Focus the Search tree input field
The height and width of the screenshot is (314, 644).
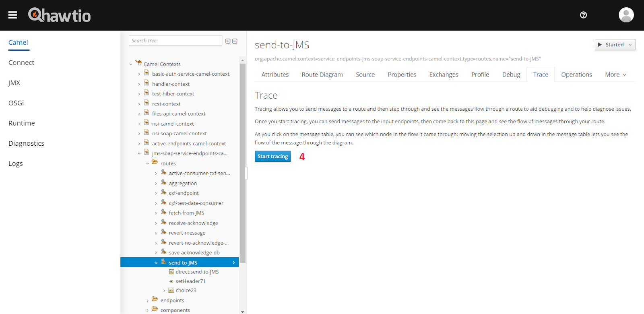(x=175, y=41)
